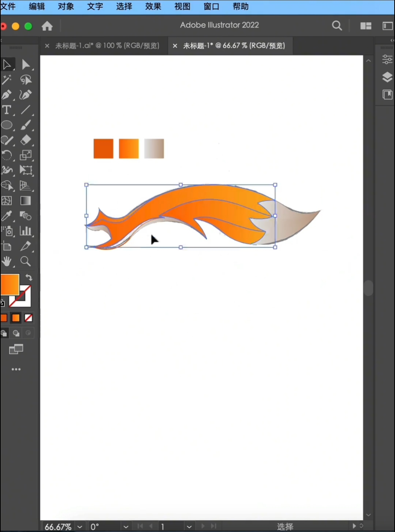This screenshot has height=532, width=395.
Task: Open the zoom level dropdown
Action: (x=80, y=527)
